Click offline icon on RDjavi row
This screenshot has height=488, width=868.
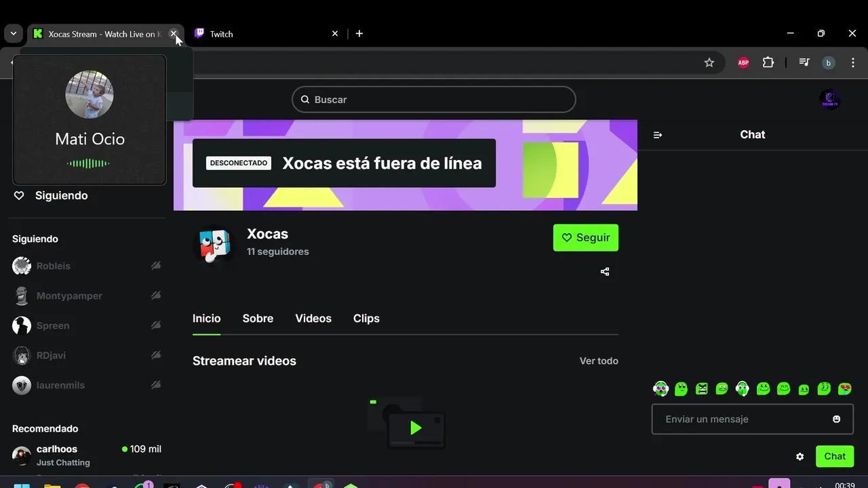click(156, 355)
